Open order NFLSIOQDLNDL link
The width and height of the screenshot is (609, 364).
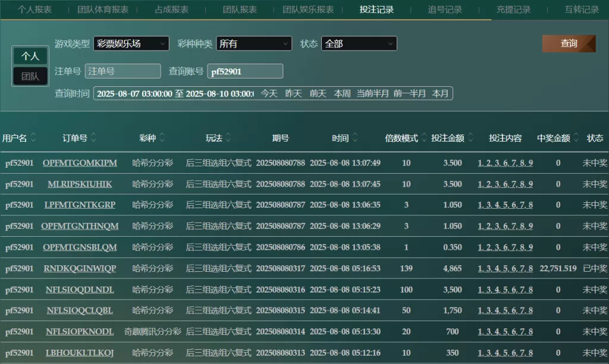(80, 290)
